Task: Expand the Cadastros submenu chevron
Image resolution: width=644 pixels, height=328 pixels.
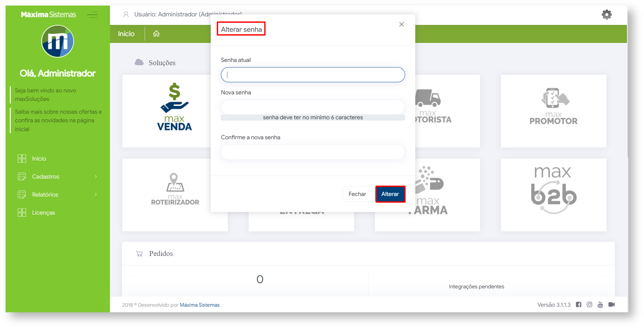Action: point(96,177)
